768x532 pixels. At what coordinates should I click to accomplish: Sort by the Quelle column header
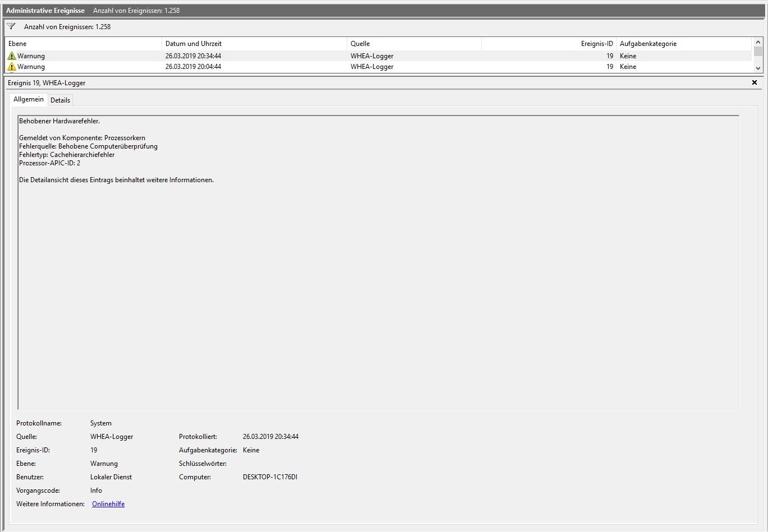click(415, 44)
